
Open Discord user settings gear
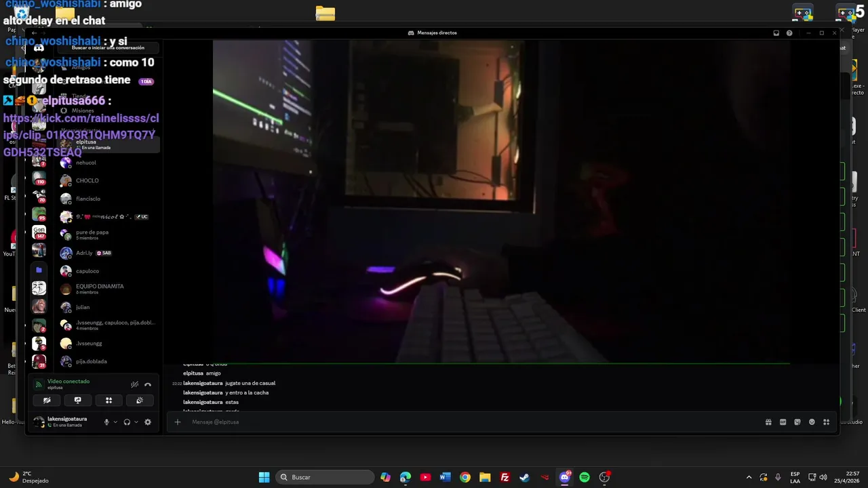click(148, 422)
